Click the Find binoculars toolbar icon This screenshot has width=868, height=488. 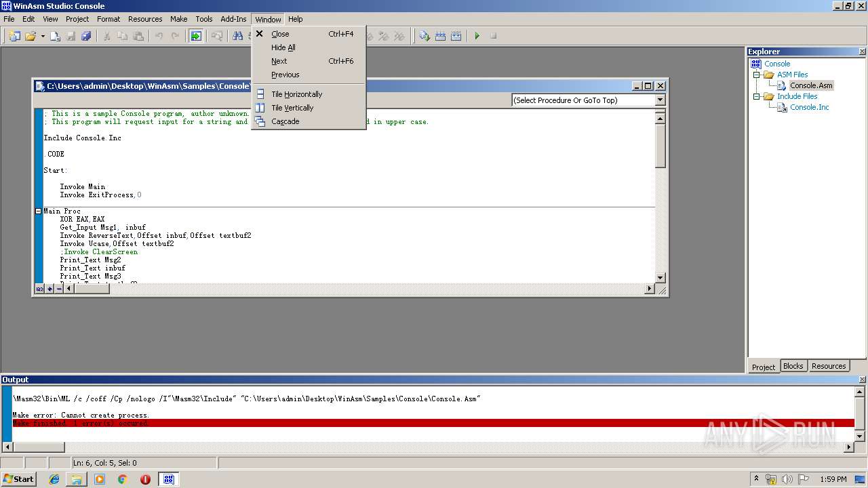coord(237,36)
